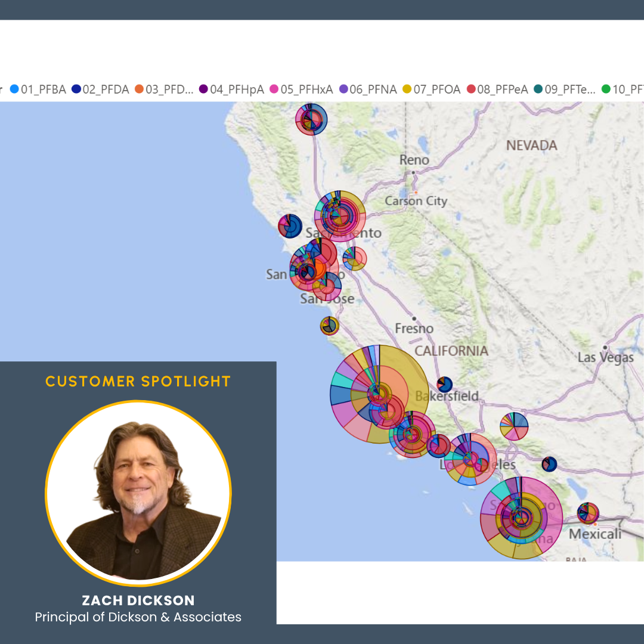This screenshot has height=644, width=644.
Task: Select the 02_PFDA dark blue legend swatch
Action: pos(76,89)
